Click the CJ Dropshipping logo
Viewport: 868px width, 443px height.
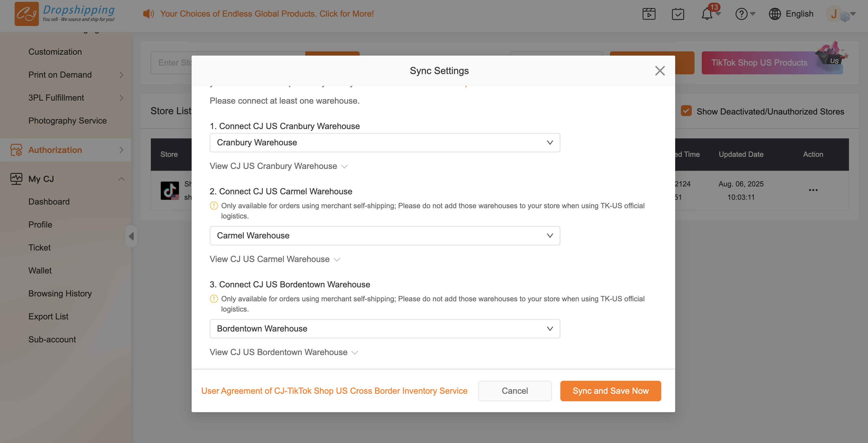[27, 14]
